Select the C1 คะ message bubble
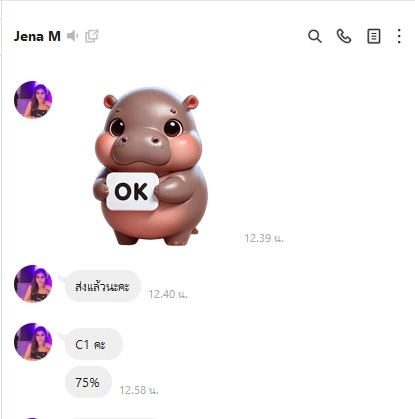 [x=94, y=344]
